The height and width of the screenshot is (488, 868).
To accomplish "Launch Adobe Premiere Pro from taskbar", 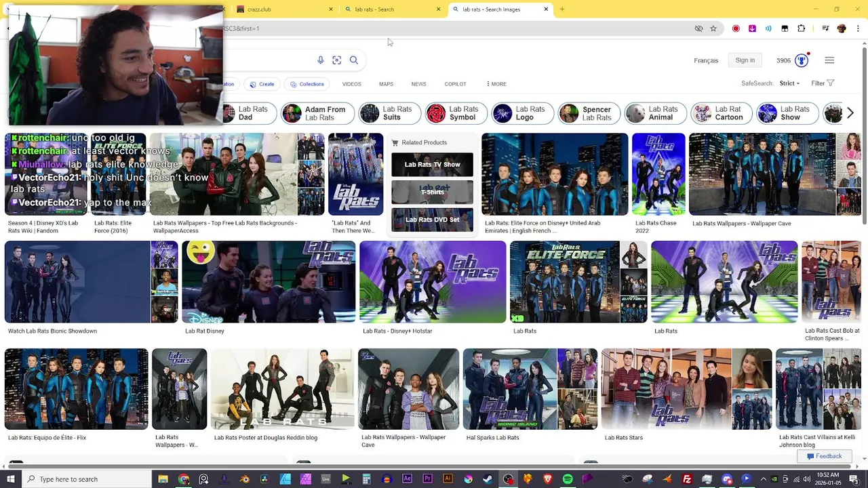I will tap(427, 479).
